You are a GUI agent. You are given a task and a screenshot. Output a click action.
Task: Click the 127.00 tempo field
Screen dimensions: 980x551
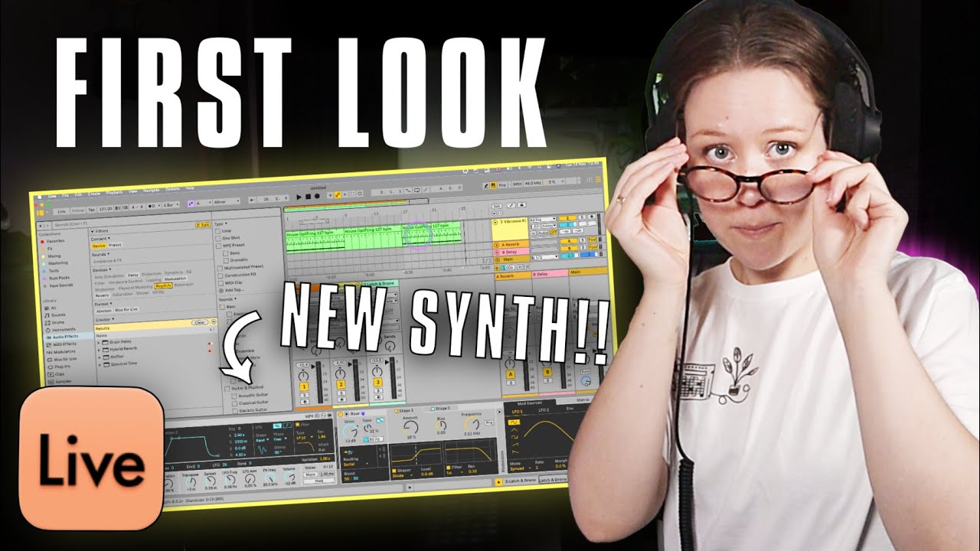click(106, 209)
